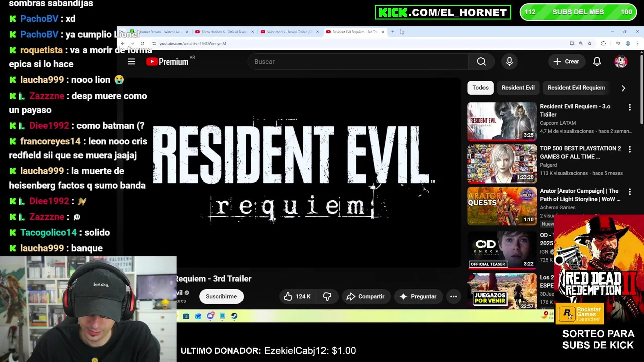This screenshot has width=644, height=362.
Task: Open the Arator Quests video thumbnail
Action: (x=502, y=206)
